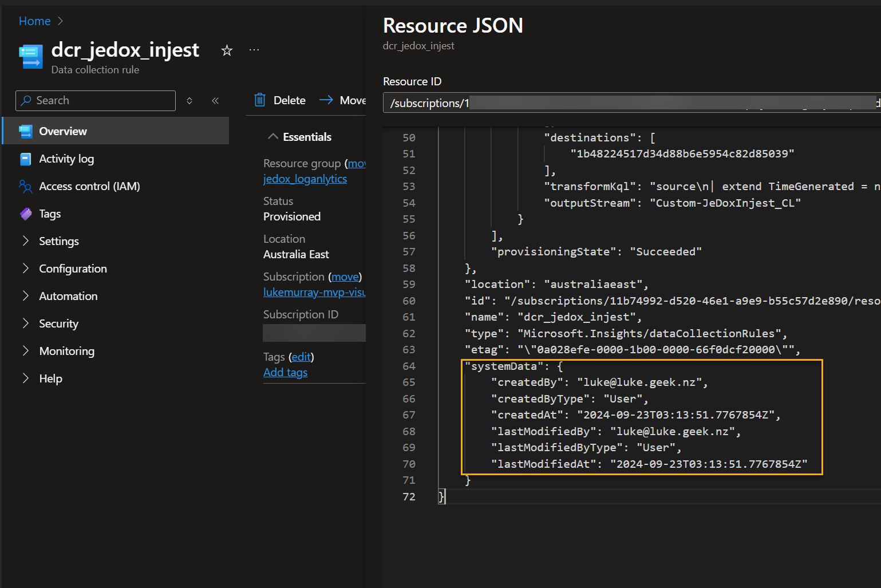881x588 pixels.
Task: Click the "lastModifiedBy" JSON line
Action: click(x=616, y=431)
